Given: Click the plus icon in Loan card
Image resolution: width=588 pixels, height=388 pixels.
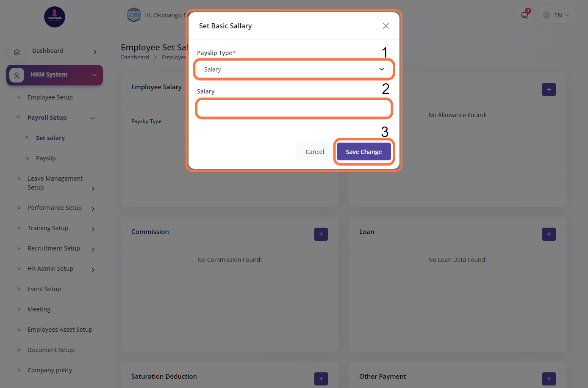Looking at the screenshot, I should pyautogui.click(x=549, y=234).
